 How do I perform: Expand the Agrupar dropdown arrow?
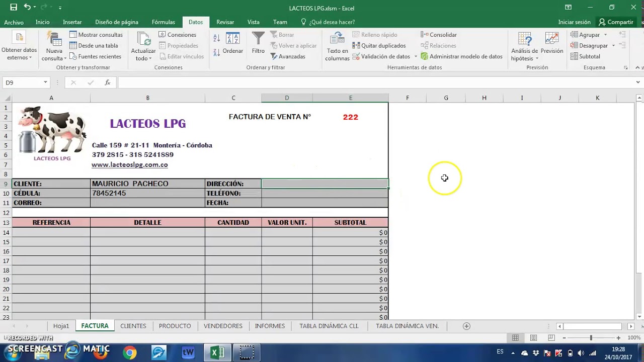coord(605,35)
